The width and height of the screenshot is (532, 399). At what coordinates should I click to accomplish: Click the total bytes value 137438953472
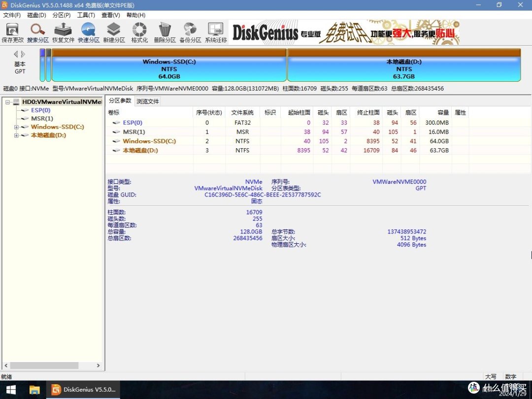pos(407,232)
